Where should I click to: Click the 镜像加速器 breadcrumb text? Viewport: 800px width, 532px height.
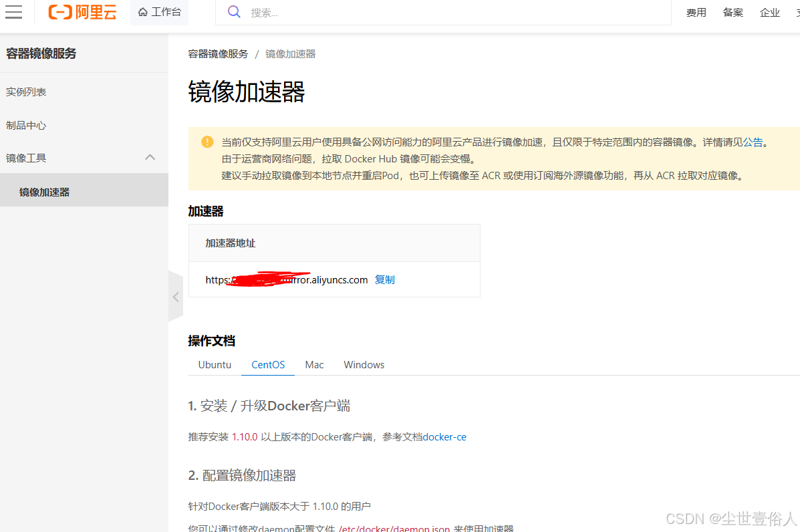(x=290, y=54)
